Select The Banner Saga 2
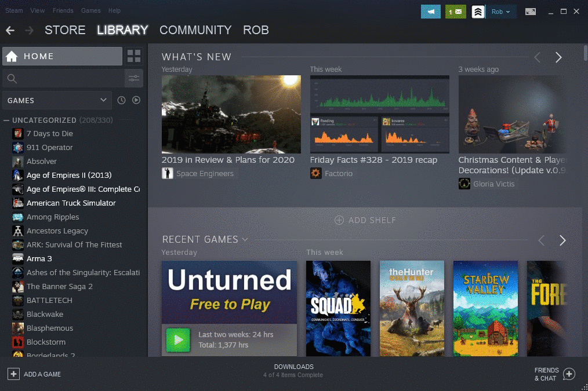Screen dimensions: 588x391 [59, 287]
